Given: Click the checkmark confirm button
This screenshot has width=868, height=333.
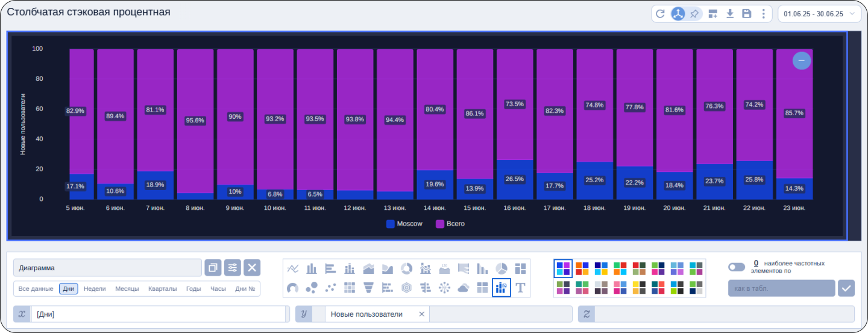Looking at the screenshot, I should (846, 288).
